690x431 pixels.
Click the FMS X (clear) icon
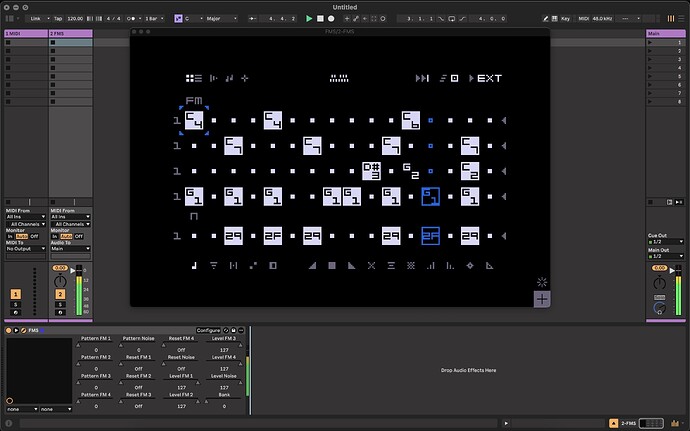[x=371, y=265]
